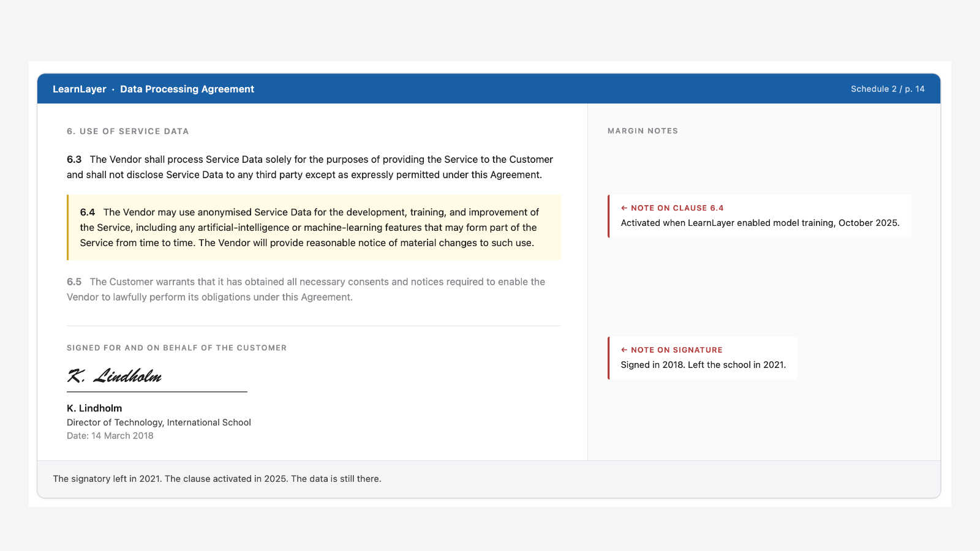This screenshot has width=980, height=551.
Task: Click the LearnLayer brand name in the header
Action: pos(80,89)
